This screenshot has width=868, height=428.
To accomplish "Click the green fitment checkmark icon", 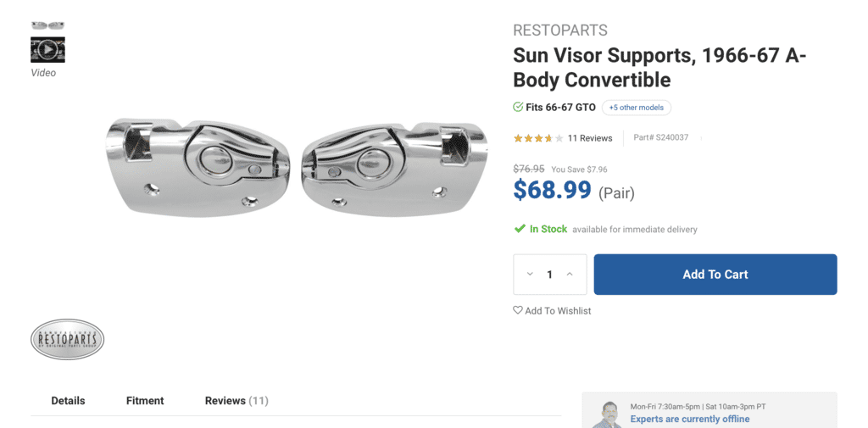I will pyautogui.click(x=518, y=108).
